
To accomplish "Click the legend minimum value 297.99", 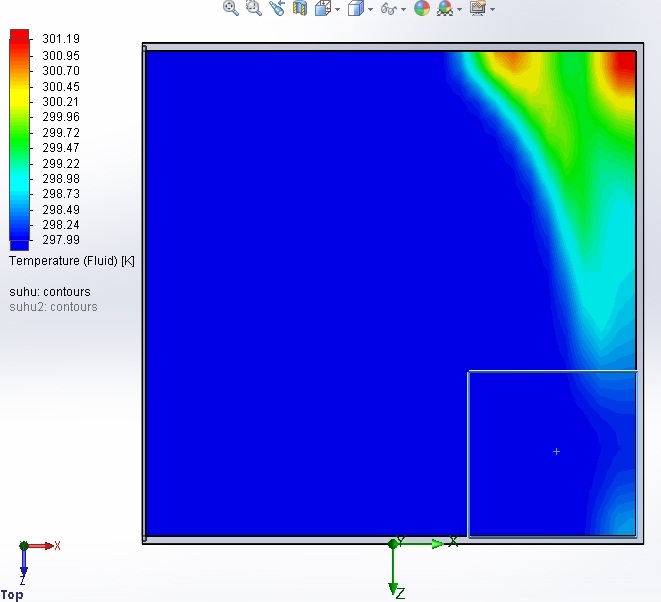I will [61, 240].
